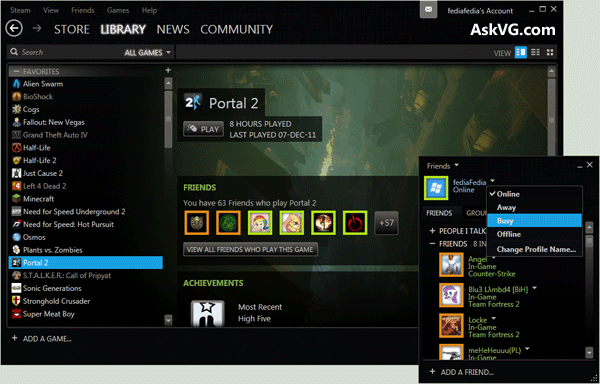The image size is (600, 384).
Task: Click the BioShock game icon
Action: point(16,96)
